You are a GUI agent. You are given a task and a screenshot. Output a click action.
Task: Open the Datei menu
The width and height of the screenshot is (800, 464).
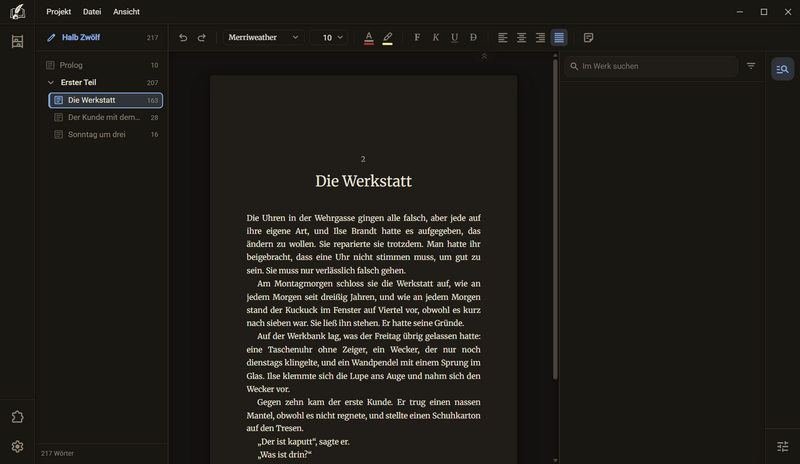point(92,12)
